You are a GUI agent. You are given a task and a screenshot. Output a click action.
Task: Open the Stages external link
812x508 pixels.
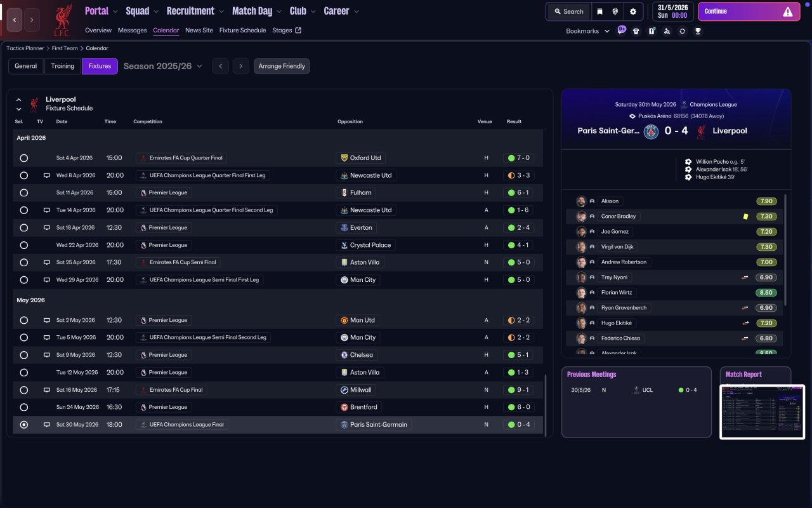[x=287, y=30]
